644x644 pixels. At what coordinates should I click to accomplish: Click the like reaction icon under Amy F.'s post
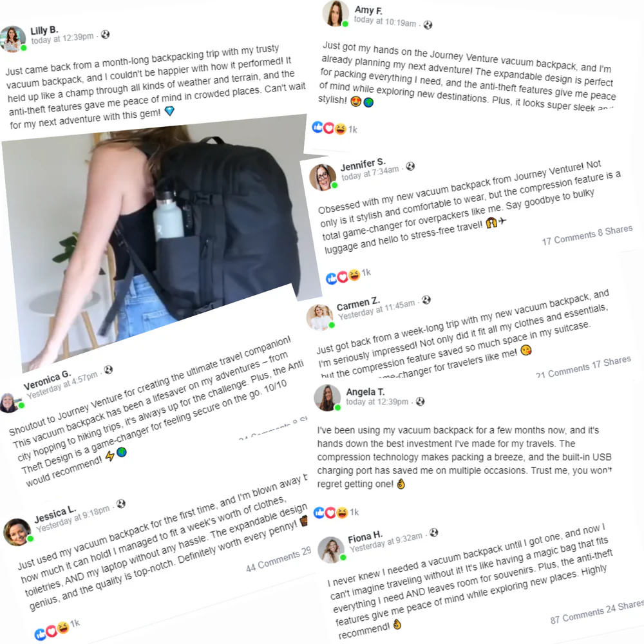[x=317, y=127]
